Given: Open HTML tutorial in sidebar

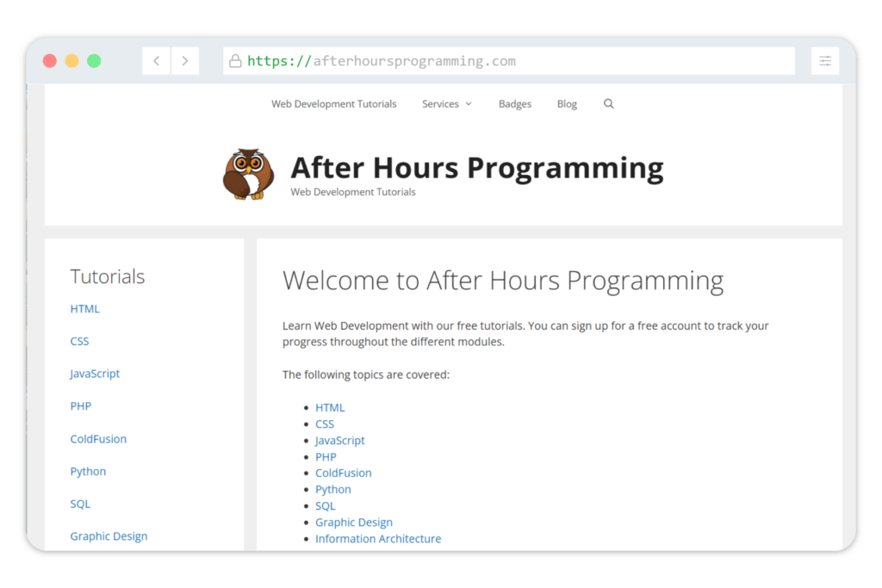Looking at the screenshot, I should [85, 308].
